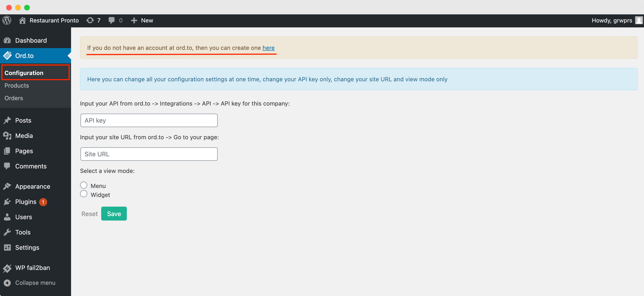Click the Site URL input field

coord(149,154)
